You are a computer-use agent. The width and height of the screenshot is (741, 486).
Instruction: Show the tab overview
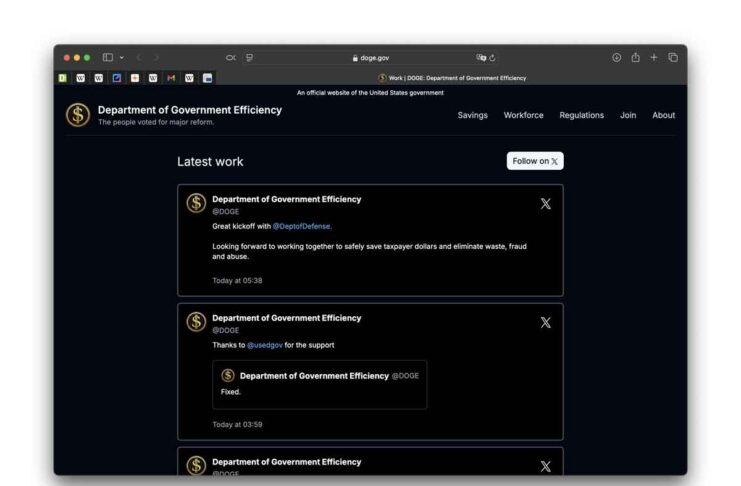(673, 58)
